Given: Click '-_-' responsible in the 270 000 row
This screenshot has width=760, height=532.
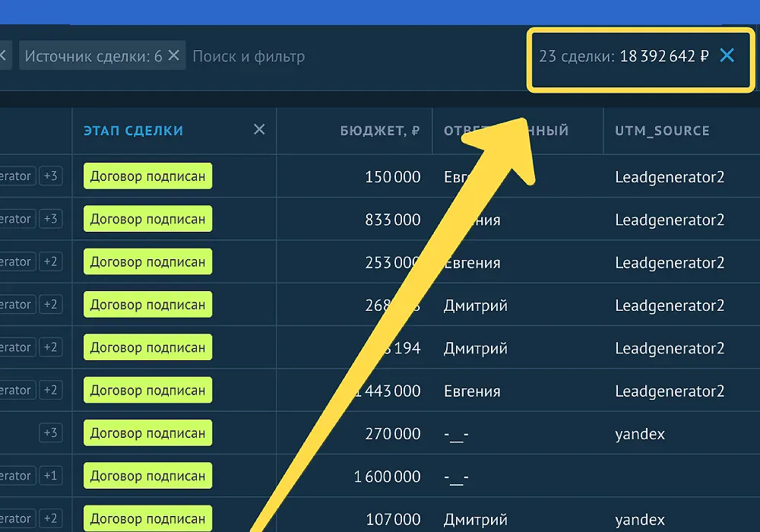Looking at the screenshot, I should (456, 434).
